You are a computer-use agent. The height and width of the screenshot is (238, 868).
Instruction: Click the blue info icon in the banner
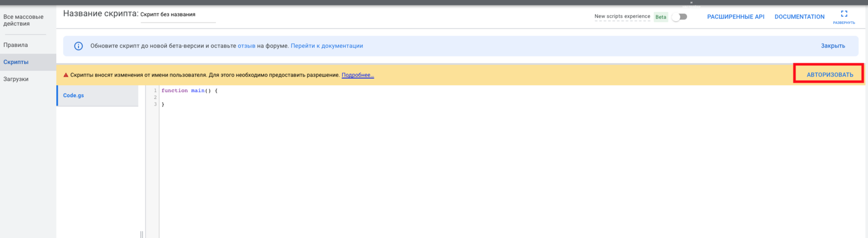[x=79, y=46]
